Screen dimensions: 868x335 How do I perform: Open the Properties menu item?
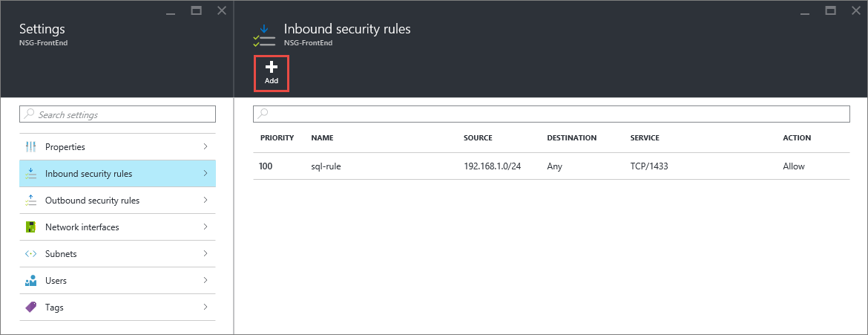pyautogui.click(x=117, y=147)
